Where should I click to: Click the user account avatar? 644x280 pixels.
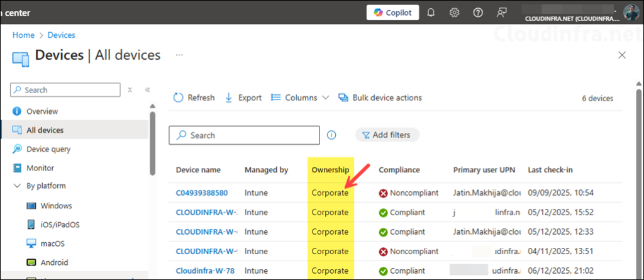click(x=630, y=12)
